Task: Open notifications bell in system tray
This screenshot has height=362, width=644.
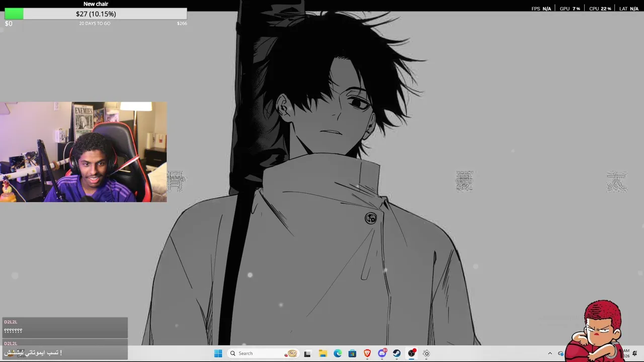Action: point(635,353)
